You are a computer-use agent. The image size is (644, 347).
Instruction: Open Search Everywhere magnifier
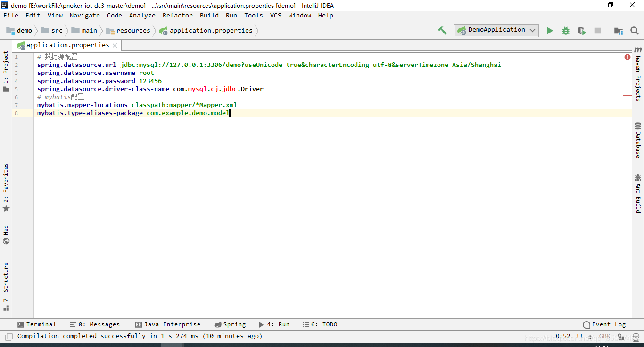[x=634, y=30]
